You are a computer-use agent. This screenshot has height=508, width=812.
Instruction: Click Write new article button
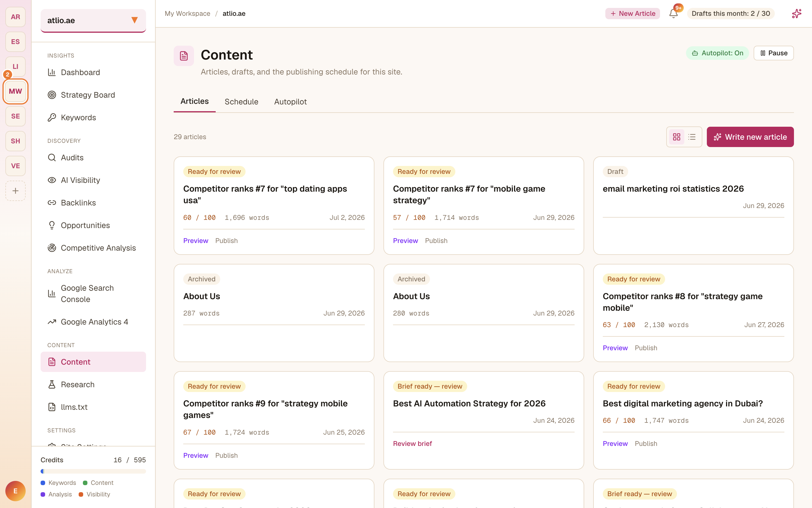[x=750, y=137]
